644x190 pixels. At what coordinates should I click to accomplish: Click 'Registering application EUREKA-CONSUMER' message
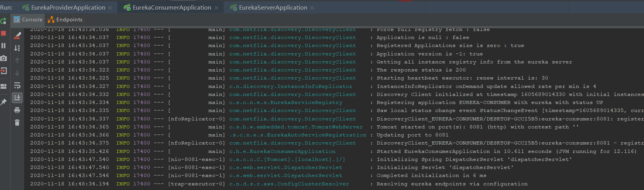click(x=490, y=102)
